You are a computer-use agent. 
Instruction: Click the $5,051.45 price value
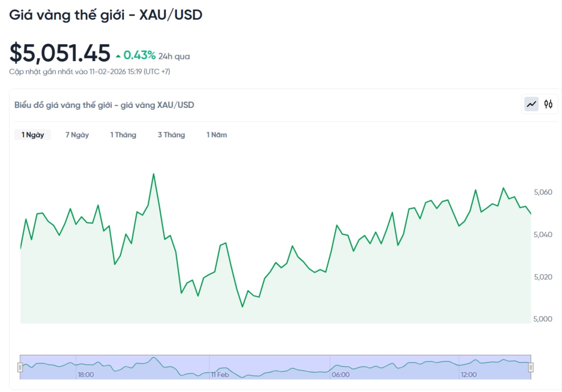click(60, 53)
